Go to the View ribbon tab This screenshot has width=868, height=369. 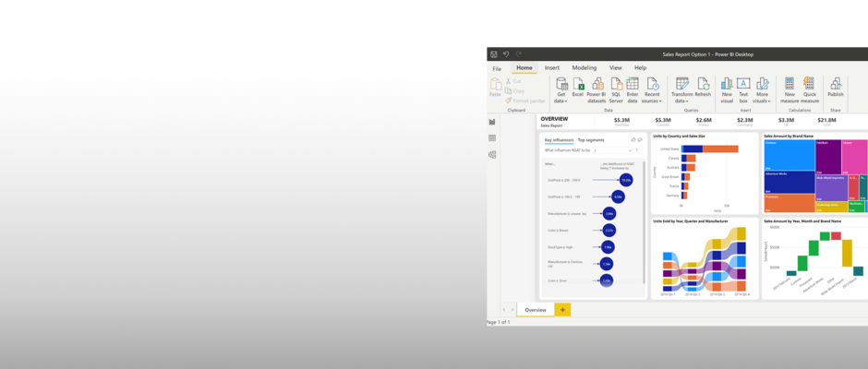point(616,68)
